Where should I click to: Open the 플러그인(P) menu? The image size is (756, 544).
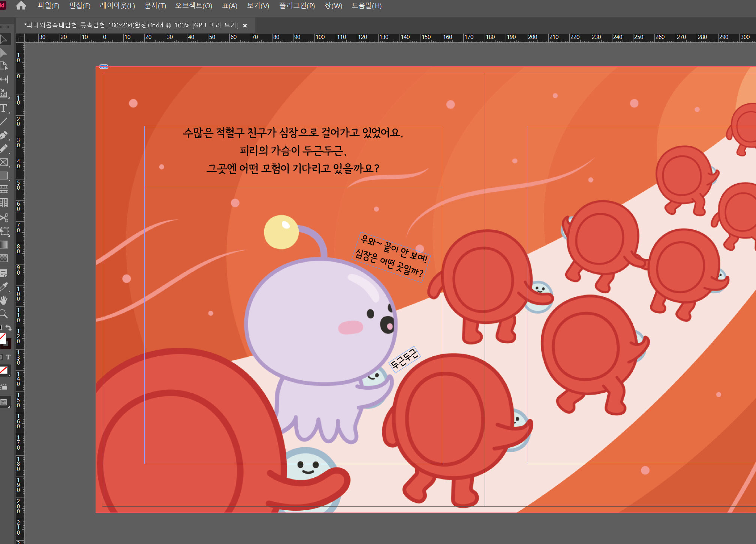[297, 6]
